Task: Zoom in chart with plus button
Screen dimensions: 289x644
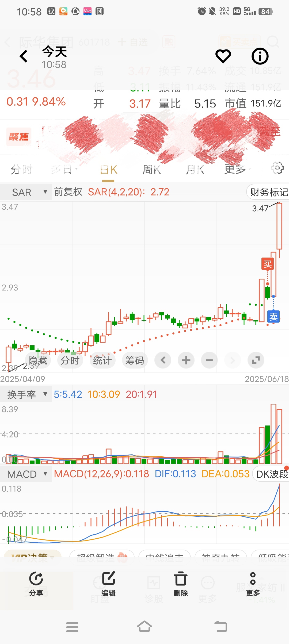Action: [186, 360]
